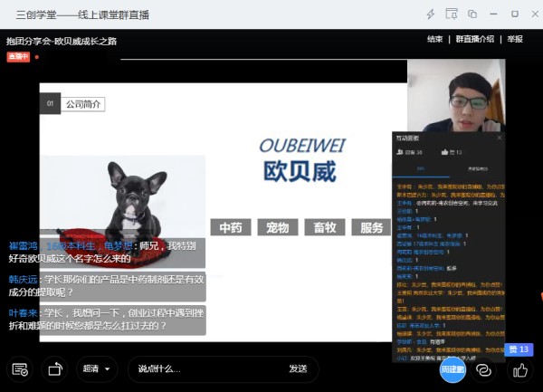543x392 pixels.
Task: Send the message with 发送 button
Action: click(298, 368)
